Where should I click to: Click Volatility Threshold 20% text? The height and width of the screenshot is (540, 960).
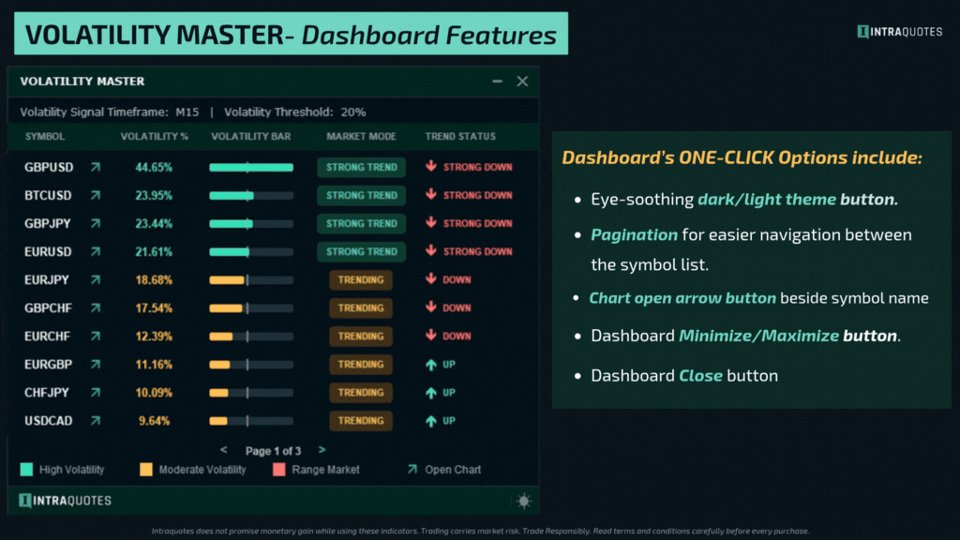[x=294, y=112]
